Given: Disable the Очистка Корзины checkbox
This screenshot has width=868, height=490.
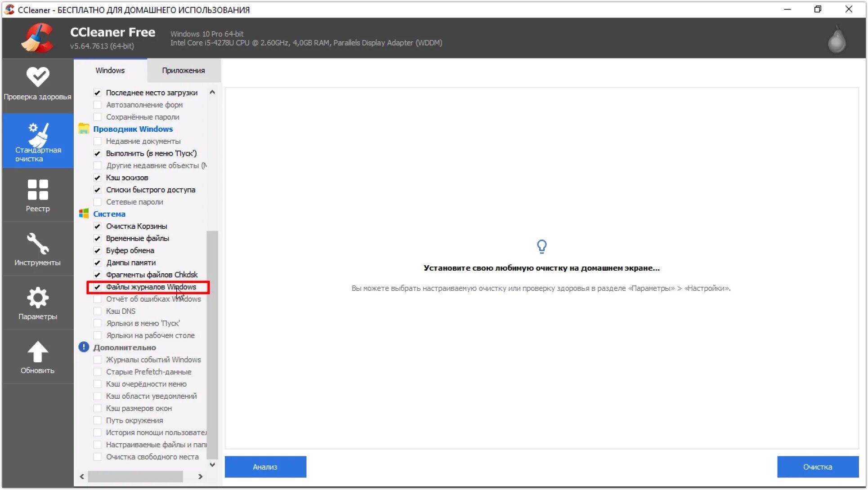Looking at the screenshot, I should (x=98, y=226).
